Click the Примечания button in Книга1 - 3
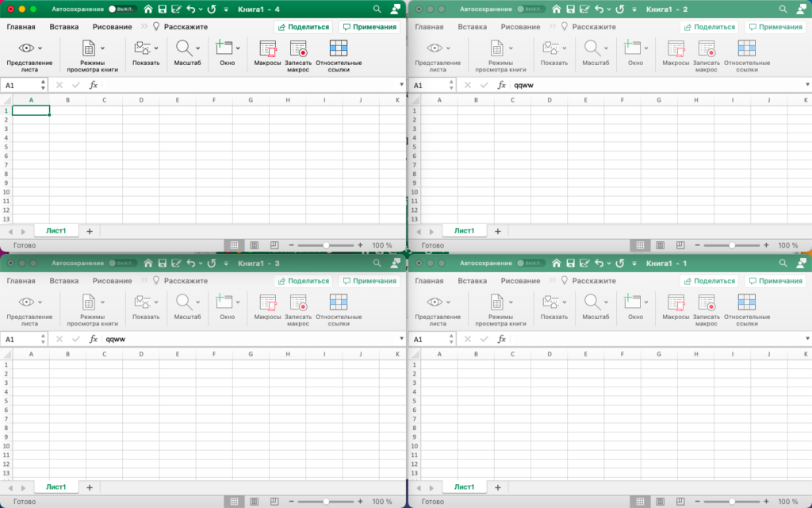This screenshot has height=508, width=812. [369, 281]
